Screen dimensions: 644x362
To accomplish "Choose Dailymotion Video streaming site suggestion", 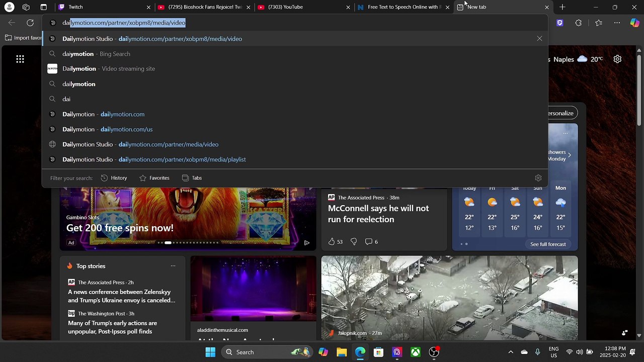I will tap(295, 68).
